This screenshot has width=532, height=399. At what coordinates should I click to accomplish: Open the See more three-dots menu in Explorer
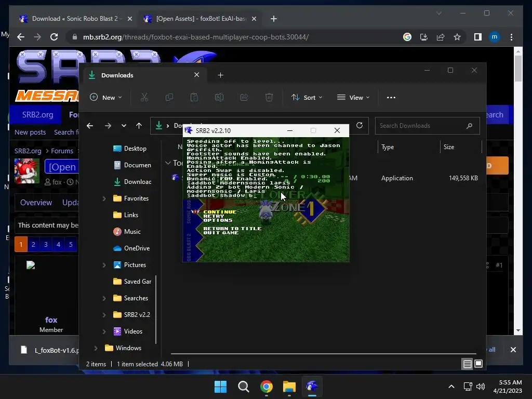click(x=391, y=97)
